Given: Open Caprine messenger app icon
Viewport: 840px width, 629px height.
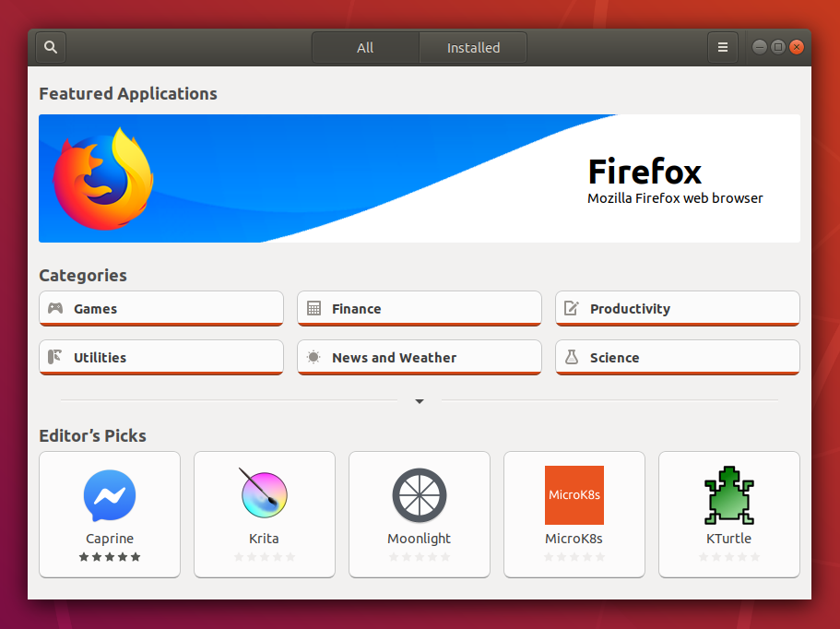Looking at the screenshot, I should pyautogui.click(x=110, y=496).
